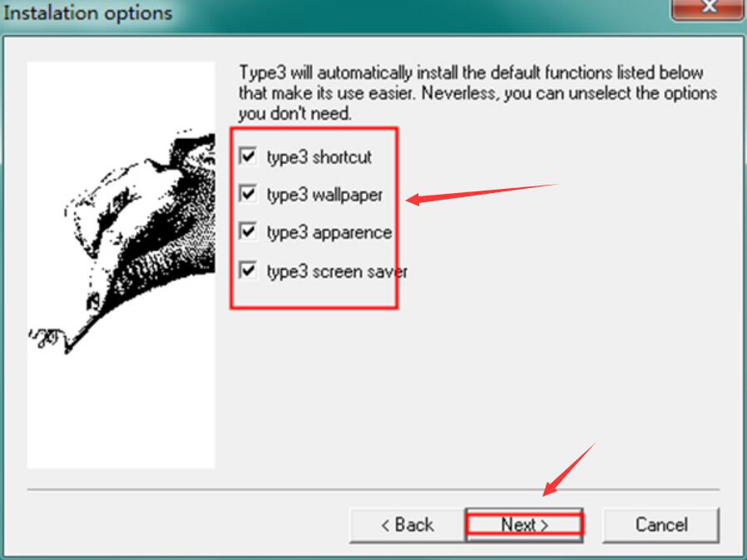The image size is (747, 560).
Task: Close the Instalation options dialog
Action: point(709,8)
